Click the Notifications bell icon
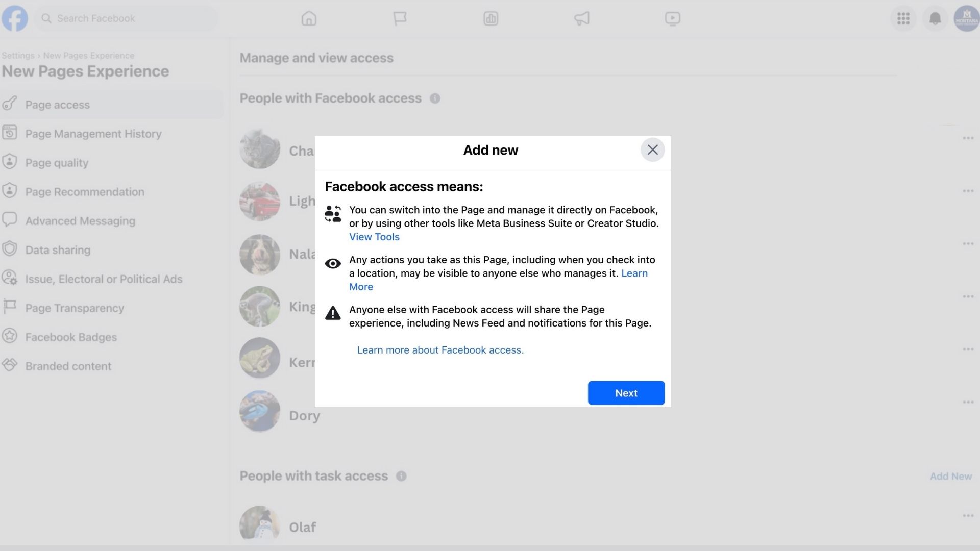 (934, 18)
